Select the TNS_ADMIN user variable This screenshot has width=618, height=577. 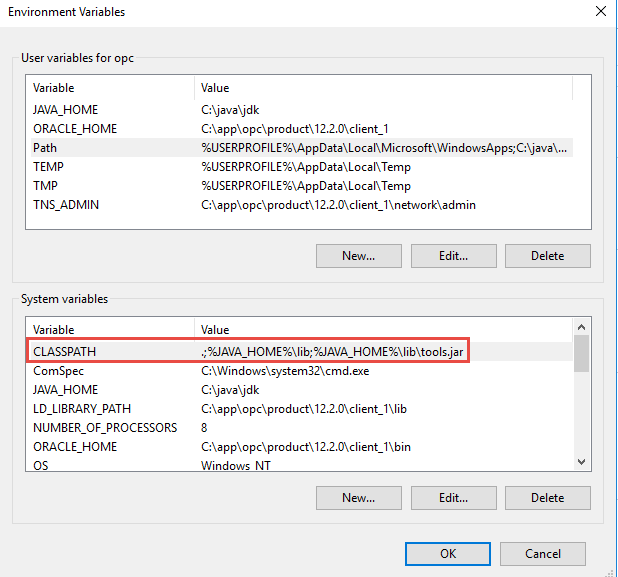[66, 205]
